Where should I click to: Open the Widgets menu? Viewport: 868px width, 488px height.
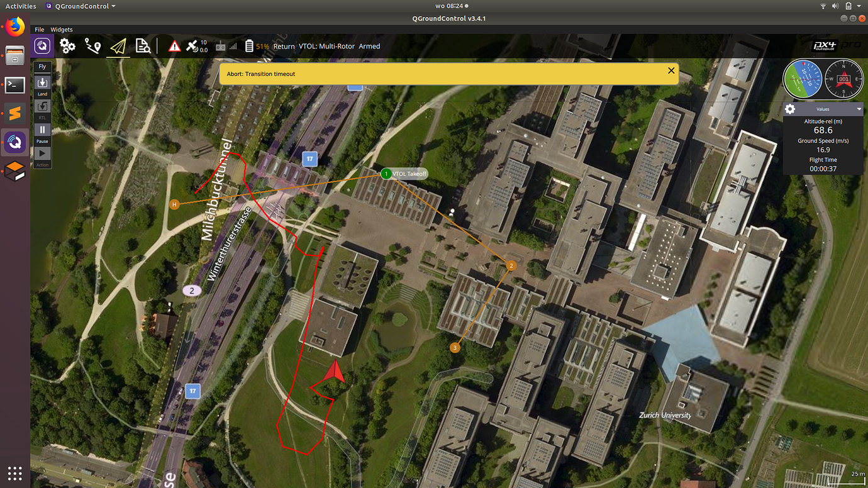(61, 30)
